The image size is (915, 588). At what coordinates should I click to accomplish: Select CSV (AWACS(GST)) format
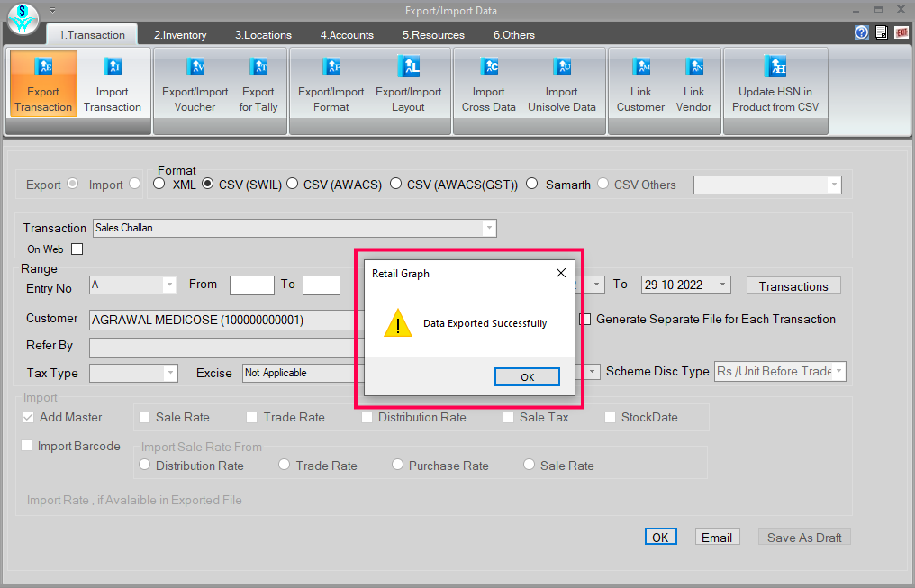395,184
